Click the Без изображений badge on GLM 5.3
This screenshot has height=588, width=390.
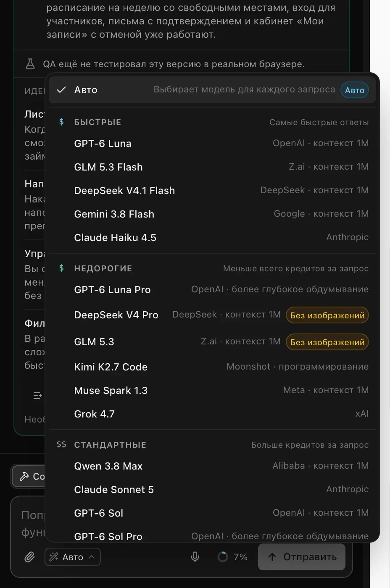click(x=327, y=342)
